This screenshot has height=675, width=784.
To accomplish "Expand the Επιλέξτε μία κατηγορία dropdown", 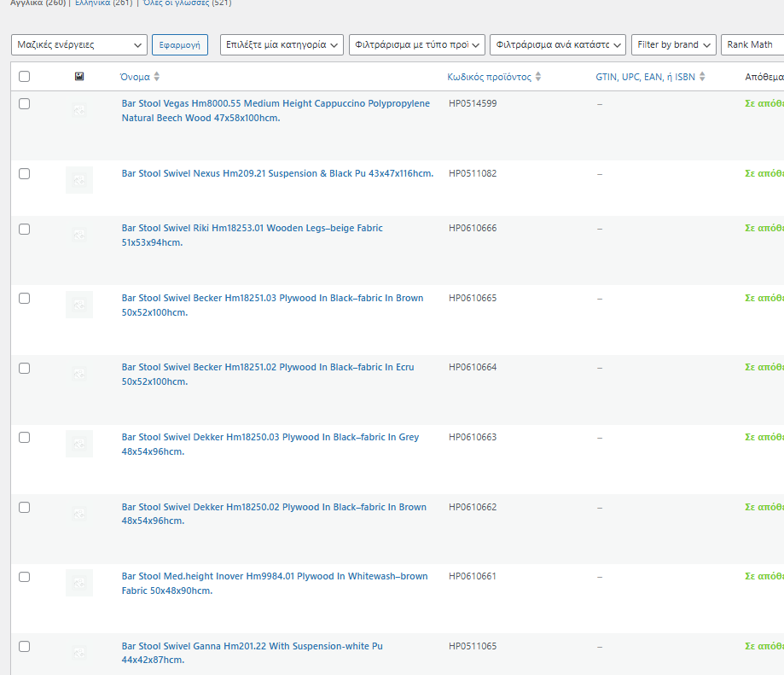I will [282, 44].
